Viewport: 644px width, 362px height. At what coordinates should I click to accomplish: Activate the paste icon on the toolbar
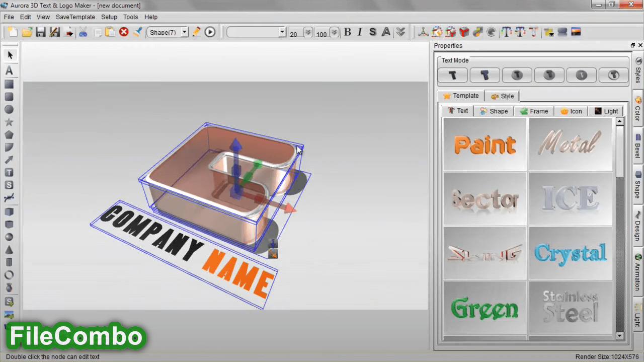[x=109, y=32]
